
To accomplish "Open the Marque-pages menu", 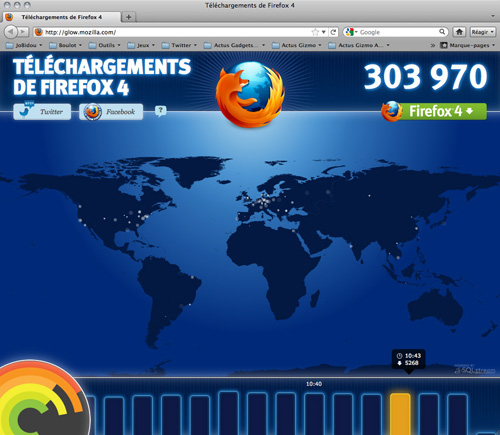I will click(x=468, y=45).
